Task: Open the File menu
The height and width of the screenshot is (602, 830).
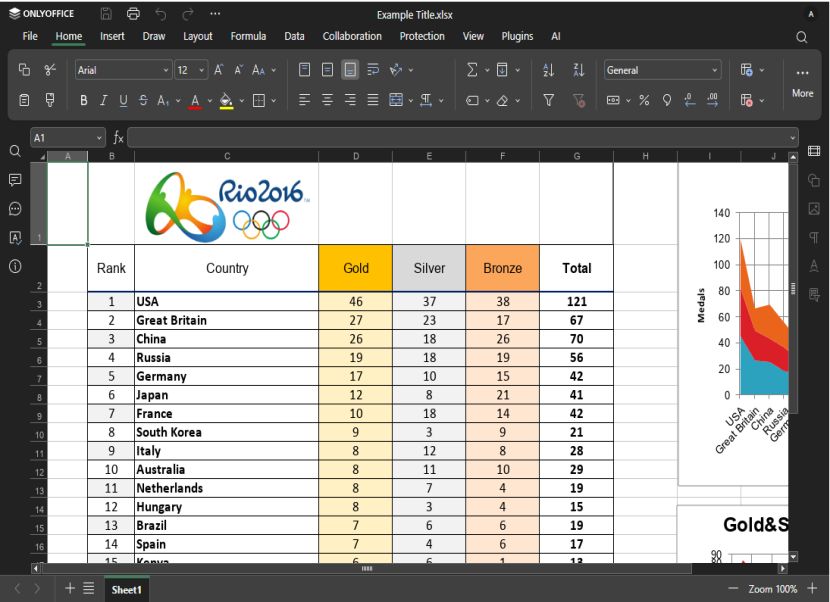Action: [x=30, y=36]
